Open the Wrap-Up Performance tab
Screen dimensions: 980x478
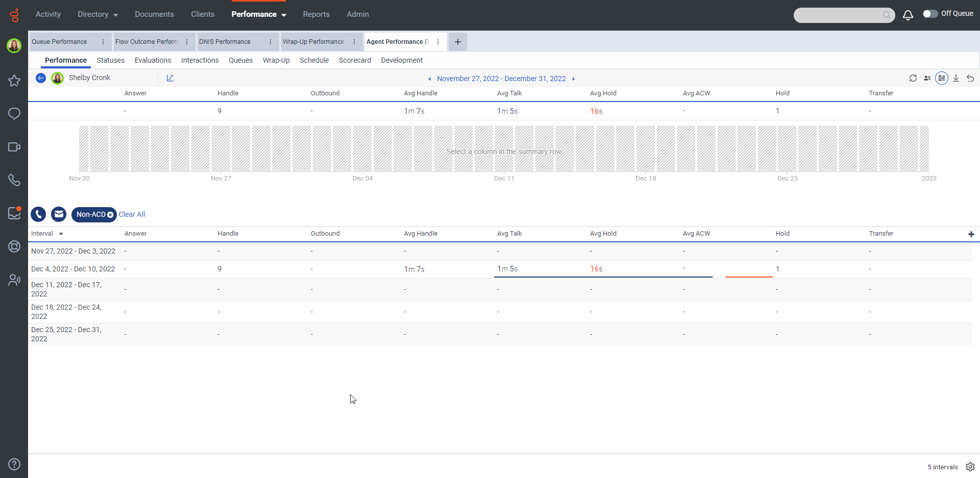[x=313, y=42]
